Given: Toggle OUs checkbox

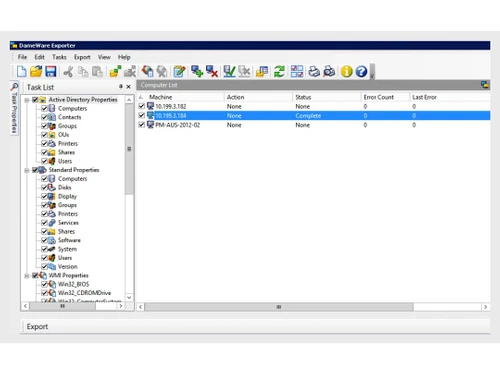Looking at the screenshot, I should click(x=44, y=135).
